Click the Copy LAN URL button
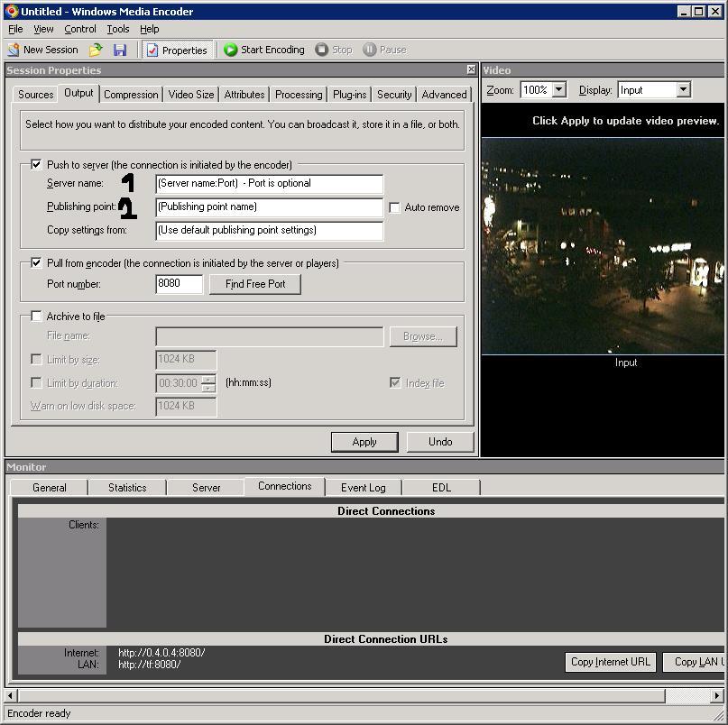The width and height of the screenshot is (728, 725). click(x=694, y=662)
